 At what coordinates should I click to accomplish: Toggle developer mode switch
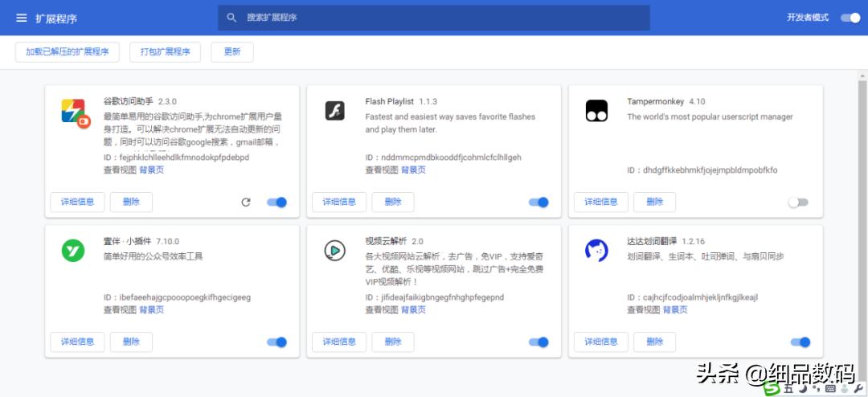851,18
